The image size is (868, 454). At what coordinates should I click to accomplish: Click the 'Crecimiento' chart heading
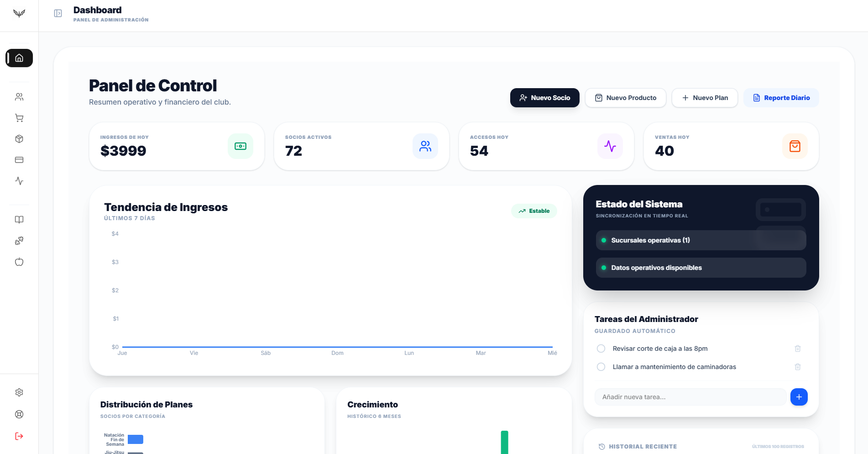pyautogui.click(x=372, y=405)
